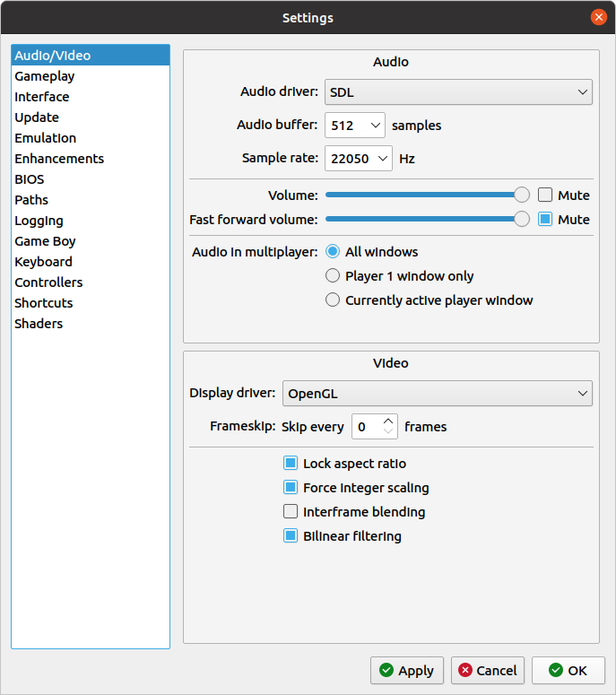Viewport: 616px width, 695px height.
Task: Click the Apply button
Action: [x=406, y=670]
